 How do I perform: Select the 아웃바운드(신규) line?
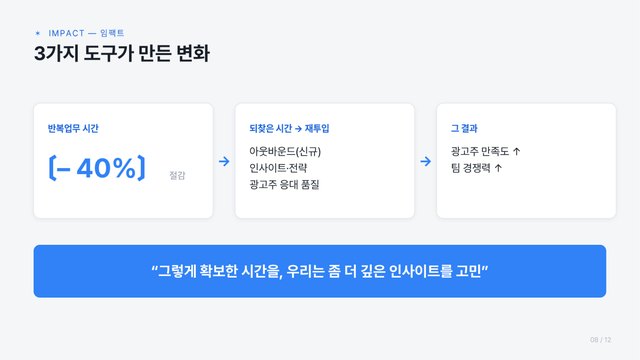coord(285,151)
